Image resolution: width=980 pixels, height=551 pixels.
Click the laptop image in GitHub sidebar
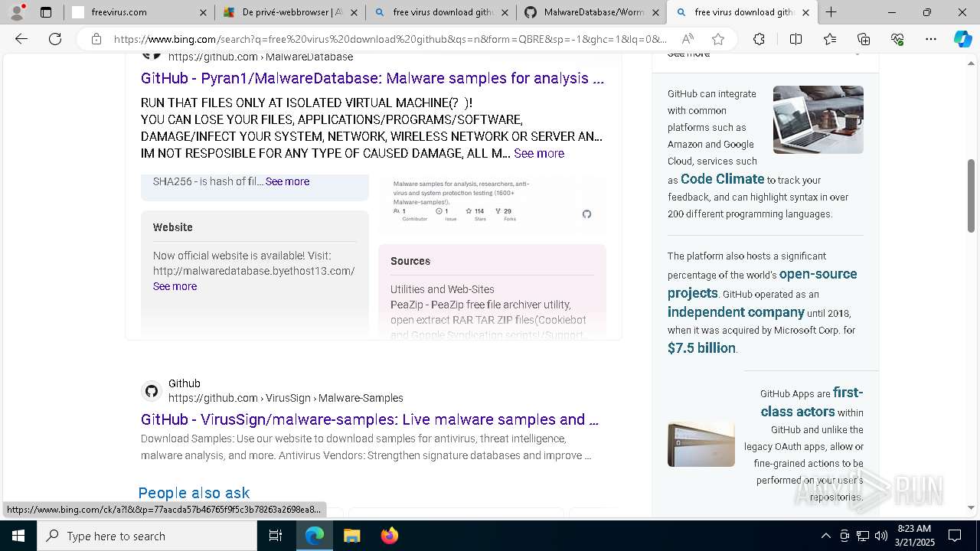pos(818,119)
